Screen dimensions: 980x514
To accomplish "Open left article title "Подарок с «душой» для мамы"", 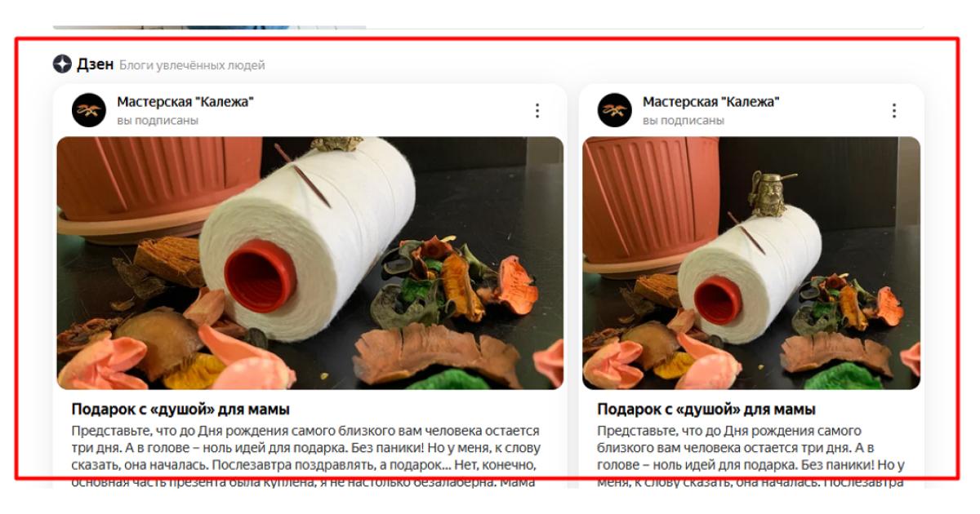I will (180, 410).
